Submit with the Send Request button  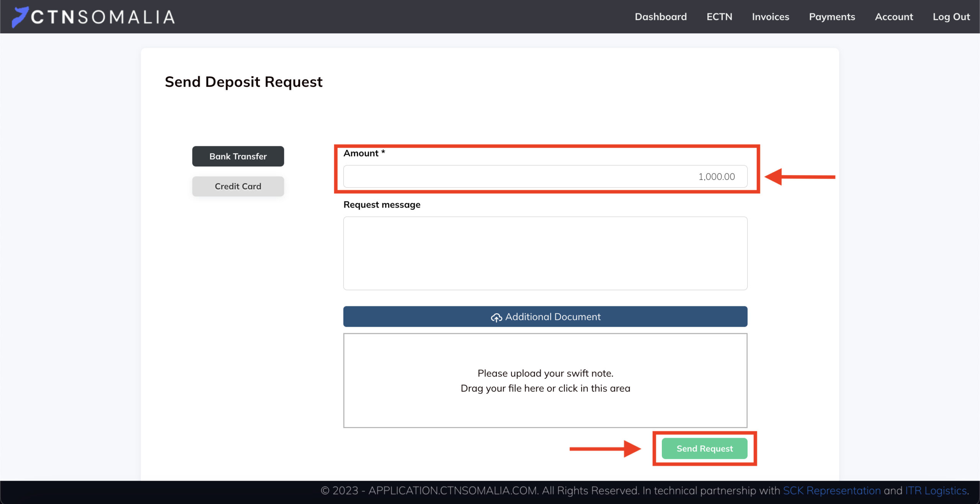coord(704,448)
